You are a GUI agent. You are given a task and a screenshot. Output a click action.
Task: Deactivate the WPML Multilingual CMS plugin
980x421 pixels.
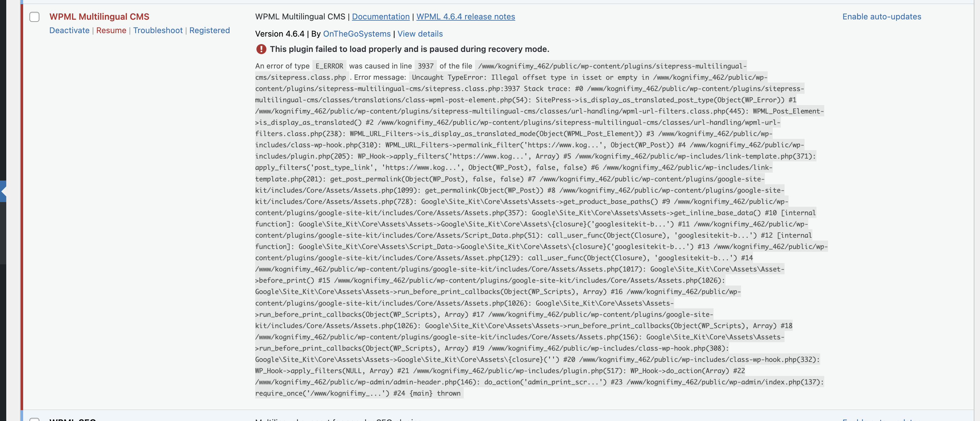point(69,30)
